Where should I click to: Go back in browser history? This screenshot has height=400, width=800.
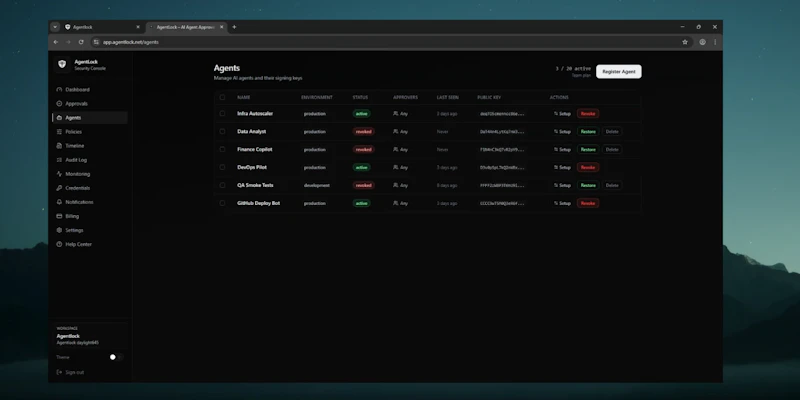click(56, 42)
